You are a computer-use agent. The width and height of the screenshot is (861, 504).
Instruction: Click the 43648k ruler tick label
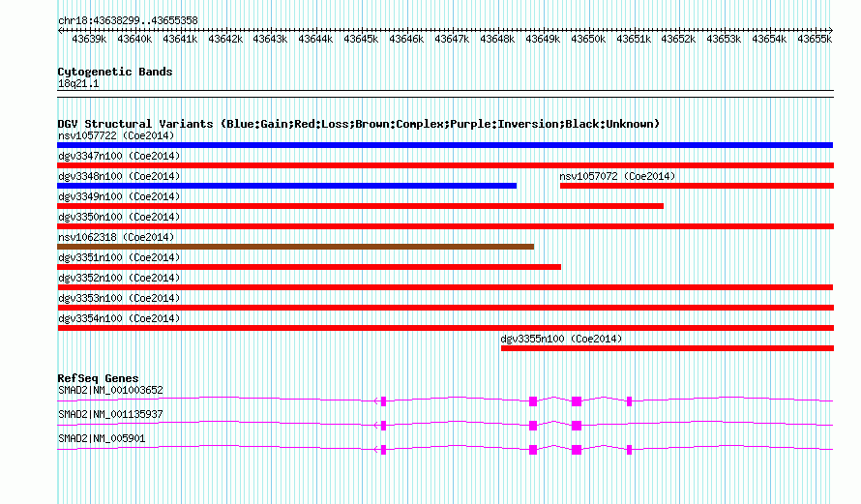pos(497,39)
